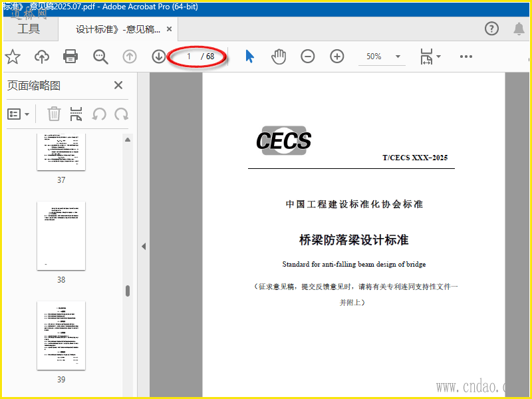Click the 页面缩略图 panel title

click(x=34, y=86)
